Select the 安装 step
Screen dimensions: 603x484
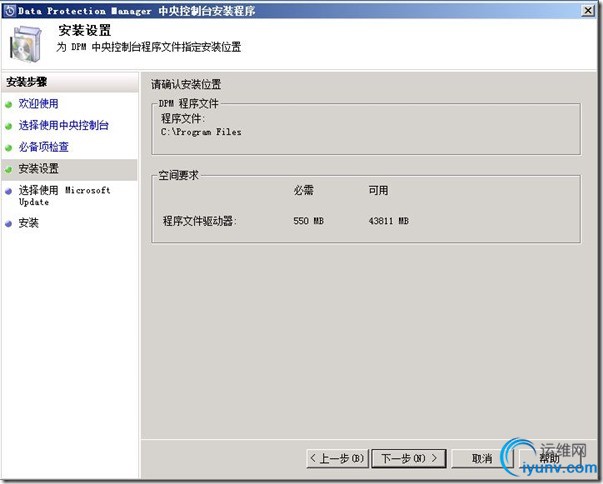point(28,223)
